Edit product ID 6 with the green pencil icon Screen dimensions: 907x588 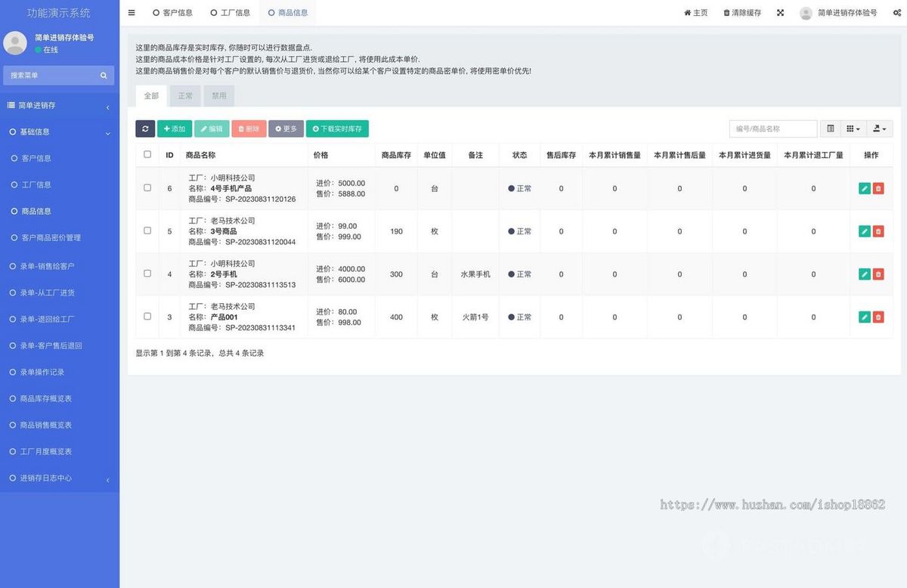[x=865, y=188]
